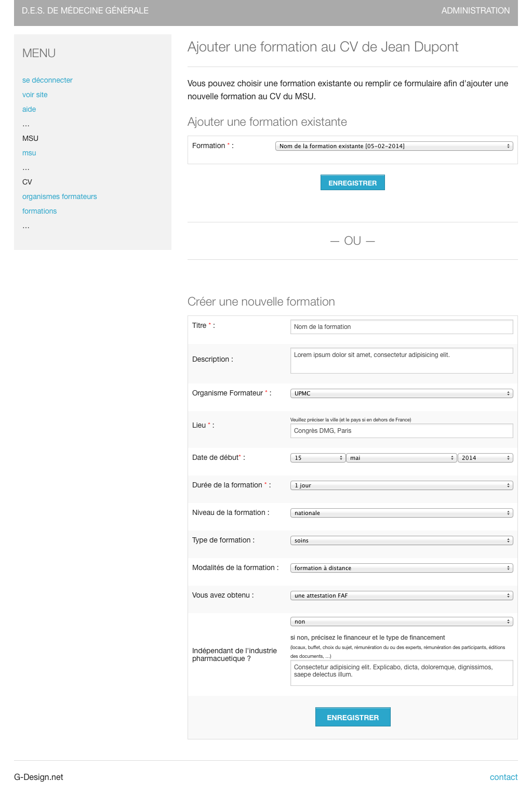This screenshot has height=794, width=532.
Task: Click the bottom ENREGISTRER button
Action: tap(353, 717)
